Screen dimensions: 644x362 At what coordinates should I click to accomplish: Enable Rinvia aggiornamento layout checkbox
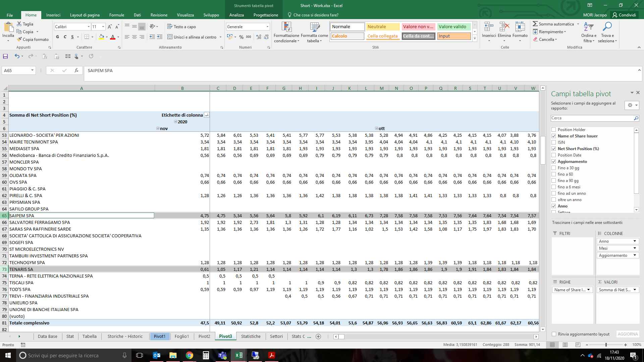tap(554, 334)
